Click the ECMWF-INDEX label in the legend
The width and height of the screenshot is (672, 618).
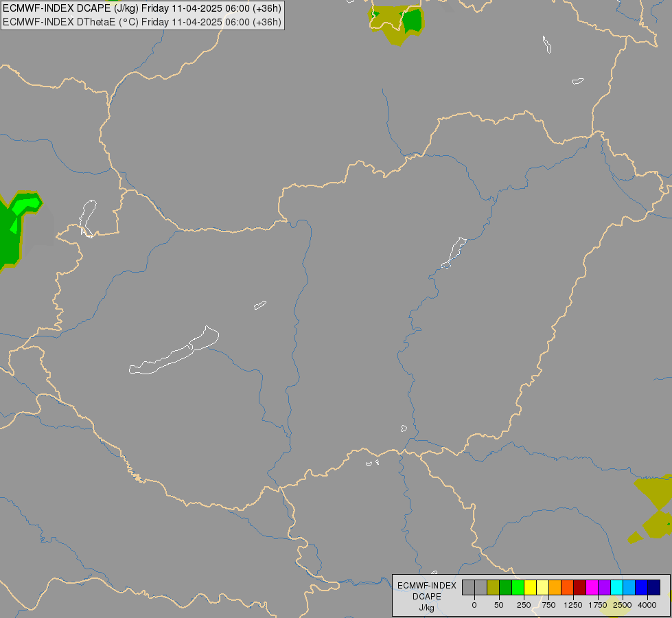tap(427, 586)
